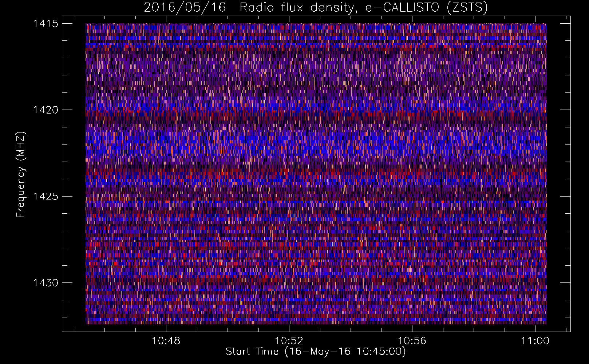The width and height of the screenshot is (589, 364).
Task: Click the 11:00 time tick label
Action: [535, 341]
